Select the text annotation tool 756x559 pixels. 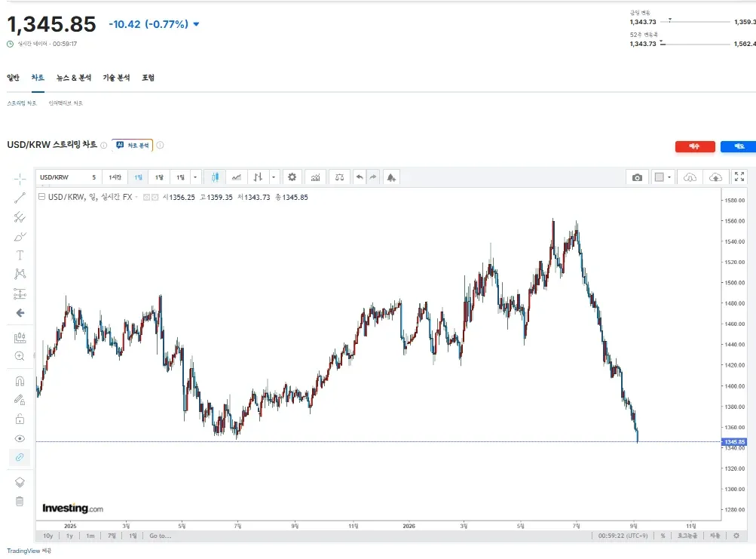[20, 256]
